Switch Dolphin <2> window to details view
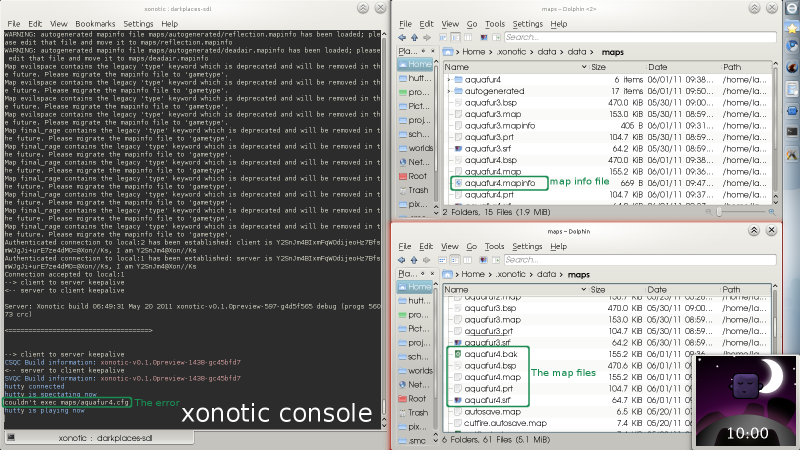Viewport: 800px width, 450px height. point(455,37)
